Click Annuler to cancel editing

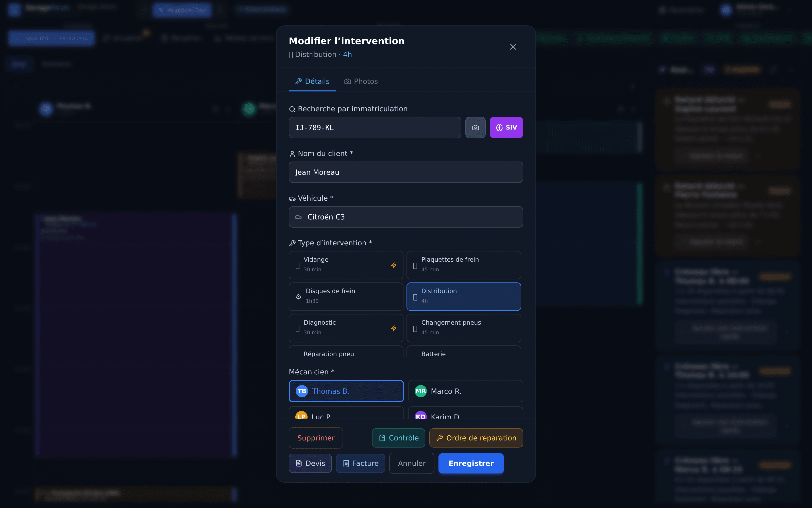[412, 463]
